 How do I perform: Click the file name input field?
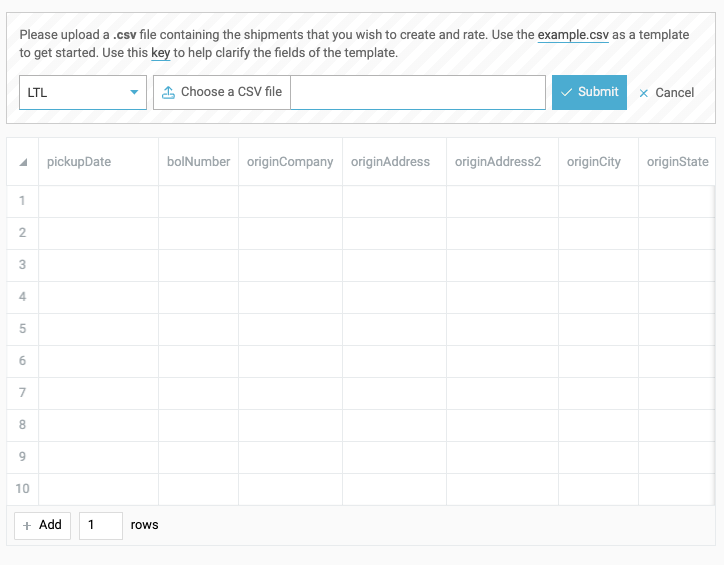click(417, 92)
